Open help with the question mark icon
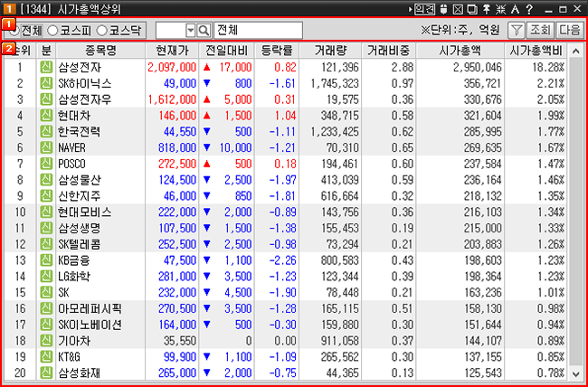This screenshot has width=588, height=387. pos(529,9)
